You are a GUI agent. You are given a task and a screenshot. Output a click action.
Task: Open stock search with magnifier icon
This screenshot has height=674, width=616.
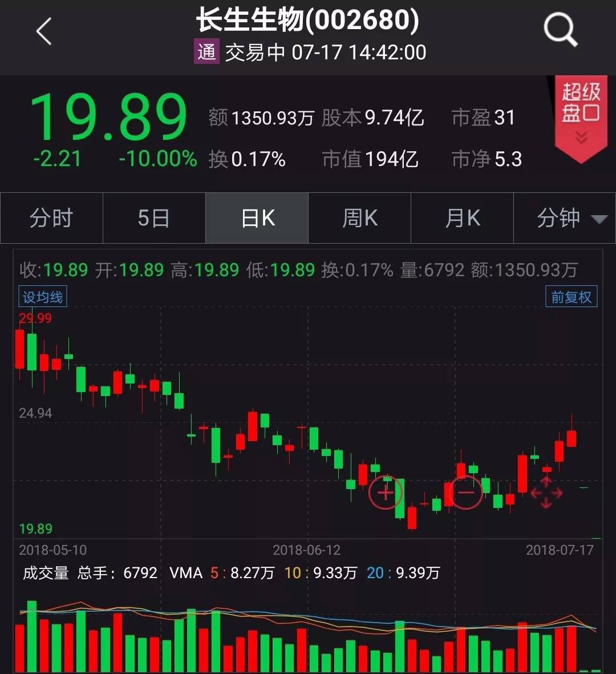coord(560,30)
